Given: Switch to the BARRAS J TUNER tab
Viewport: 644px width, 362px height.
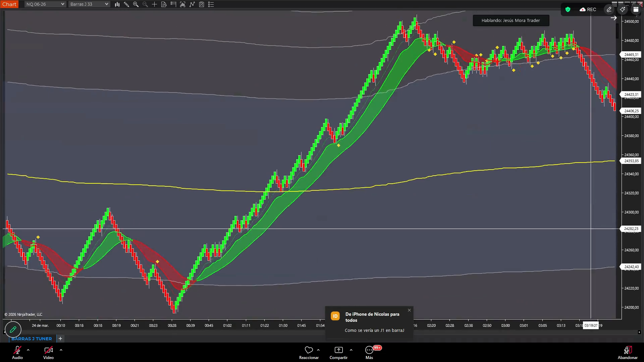Looking at the screenshot, I should coord(32,339).
